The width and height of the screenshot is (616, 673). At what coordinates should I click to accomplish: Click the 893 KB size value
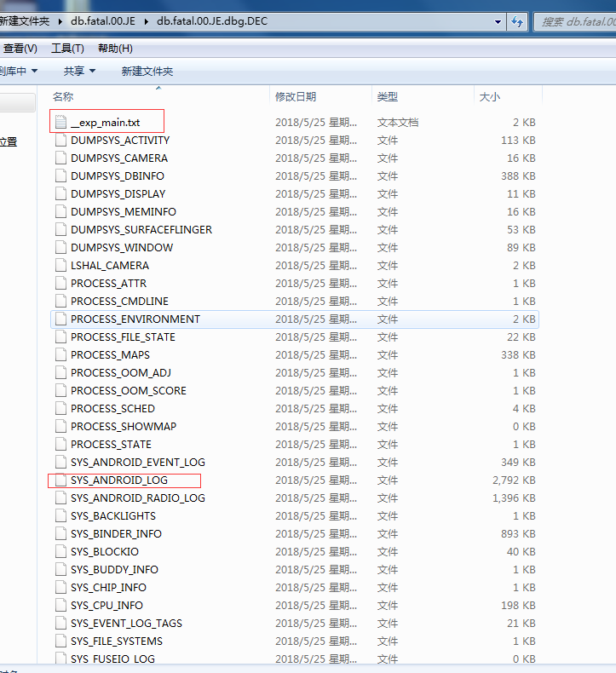[x=518, y=534]
